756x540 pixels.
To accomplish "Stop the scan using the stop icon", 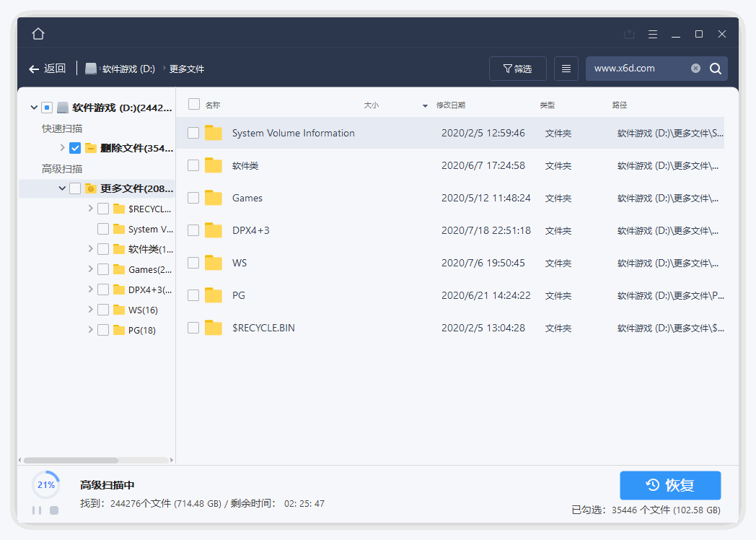I will (x=53, y=510).
